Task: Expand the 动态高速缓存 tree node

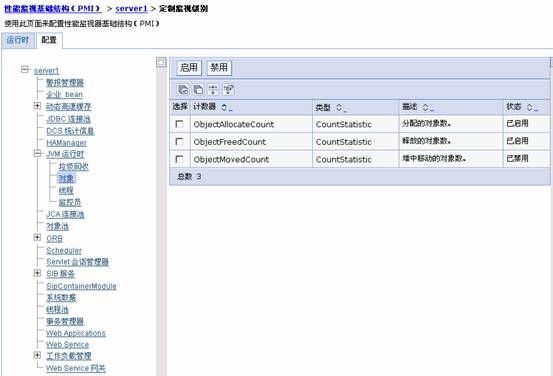Action: click(37, 106)
